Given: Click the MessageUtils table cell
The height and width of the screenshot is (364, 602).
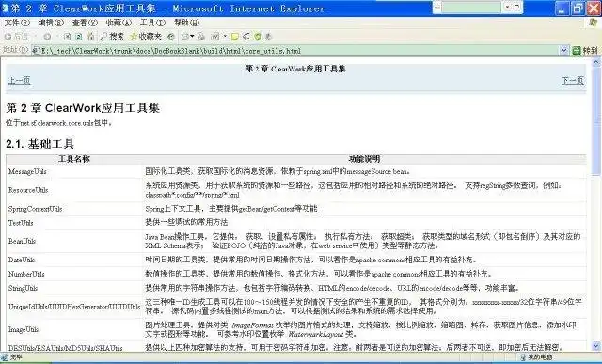Looking at the screenshot, I should point(74,171).
